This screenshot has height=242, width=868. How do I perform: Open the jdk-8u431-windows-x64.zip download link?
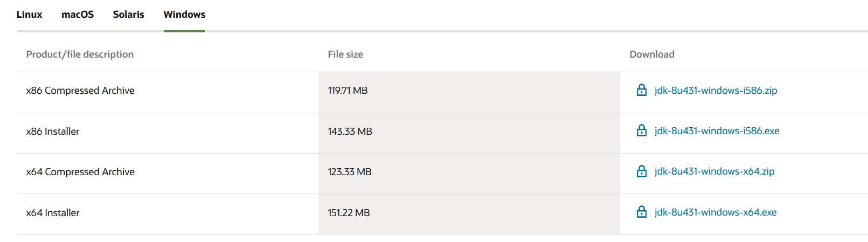coord(714,171)
